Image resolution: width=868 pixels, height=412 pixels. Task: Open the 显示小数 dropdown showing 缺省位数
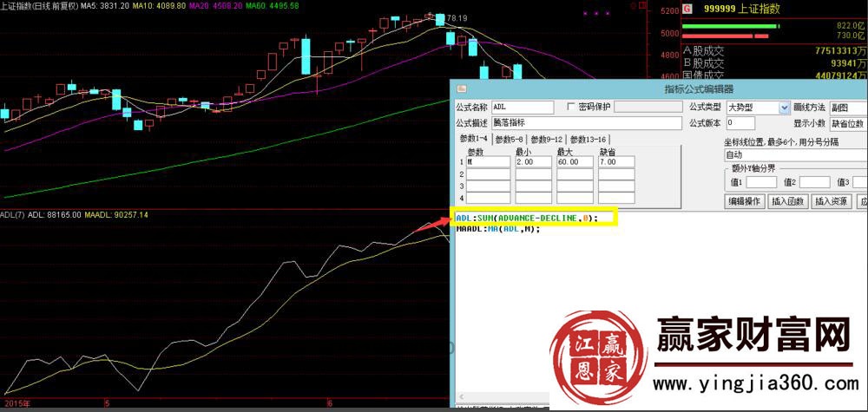849,124
